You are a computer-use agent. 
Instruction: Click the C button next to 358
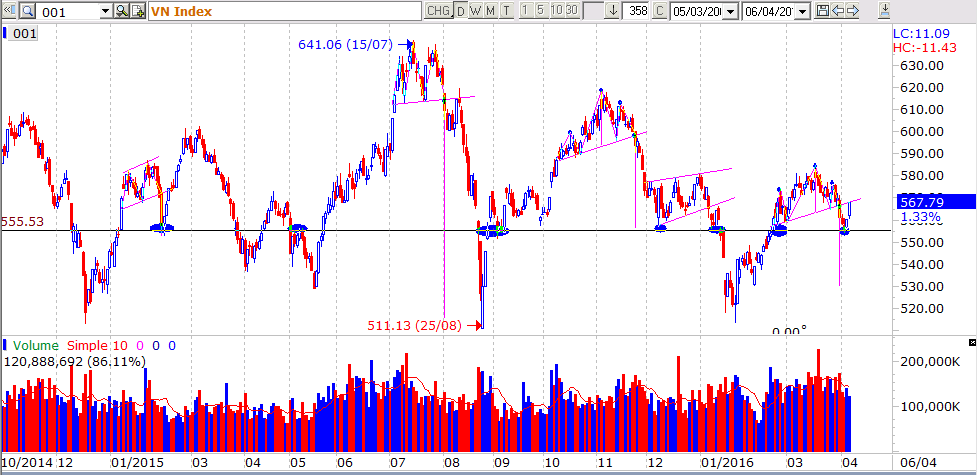tap(659, 11)
